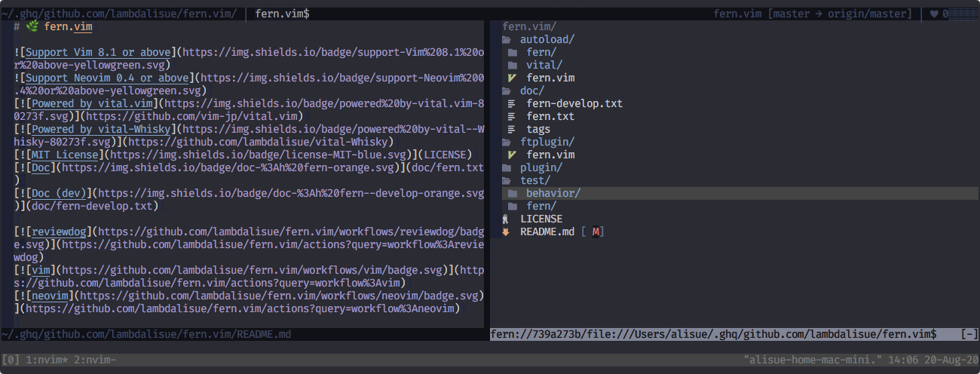Viewport: 980px width, 374px height.
Task: Click the open folder icon beside autoload/
Action: click(x=506, y=39)
